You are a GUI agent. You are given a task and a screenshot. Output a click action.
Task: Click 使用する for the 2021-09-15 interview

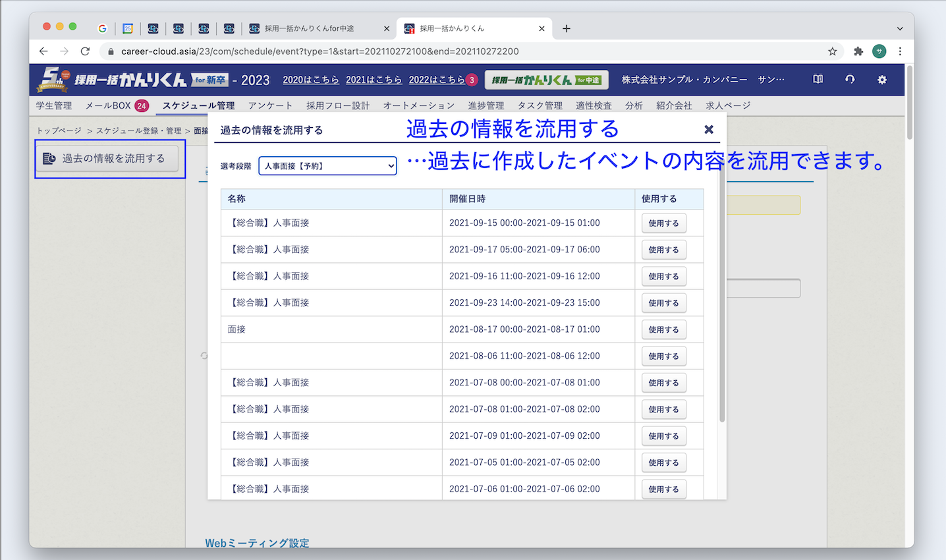663,223
